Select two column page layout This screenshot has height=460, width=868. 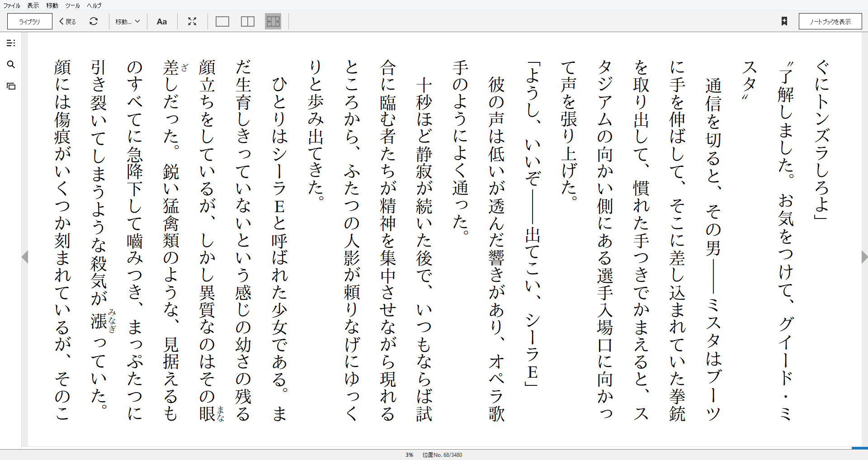[248, 21]
